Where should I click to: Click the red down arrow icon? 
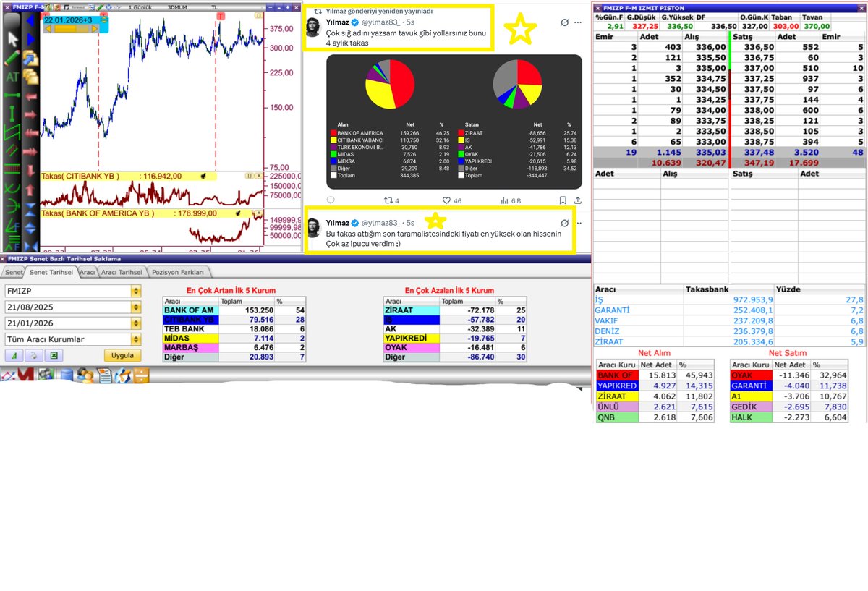30,171
